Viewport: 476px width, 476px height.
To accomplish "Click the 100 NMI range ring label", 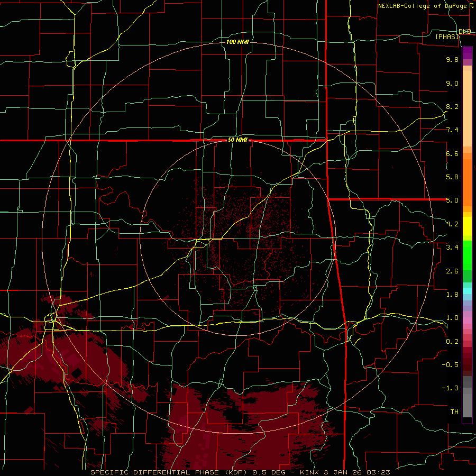I will (x=237, y=42).
